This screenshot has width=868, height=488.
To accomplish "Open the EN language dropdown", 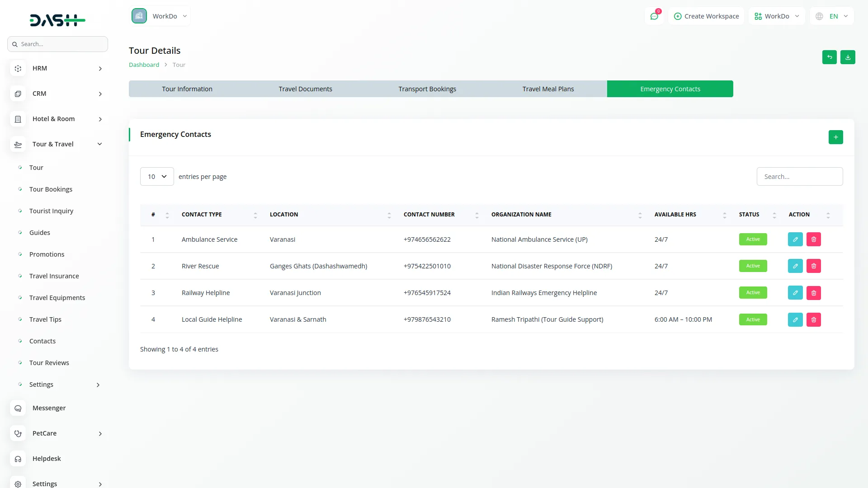I will coord(833,16).
